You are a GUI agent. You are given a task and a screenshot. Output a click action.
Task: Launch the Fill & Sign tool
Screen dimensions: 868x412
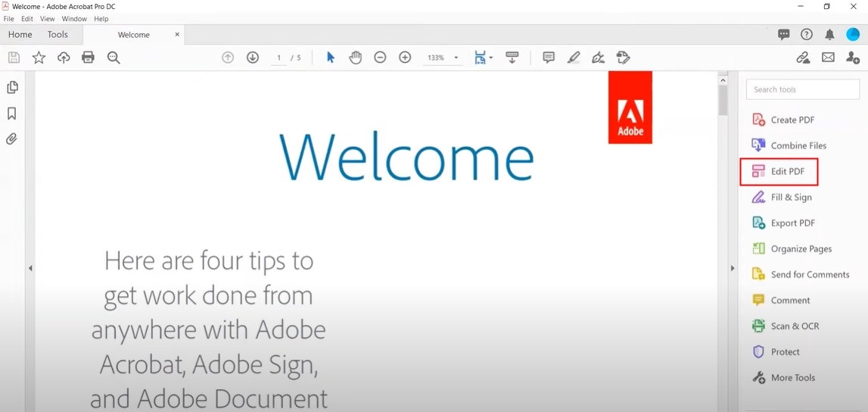pos(782,197)
